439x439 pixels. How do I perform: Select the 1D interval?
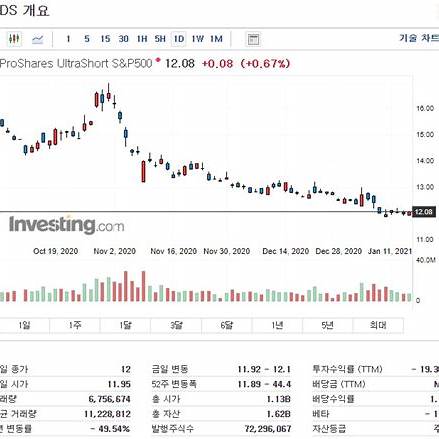tap(179, 39)
